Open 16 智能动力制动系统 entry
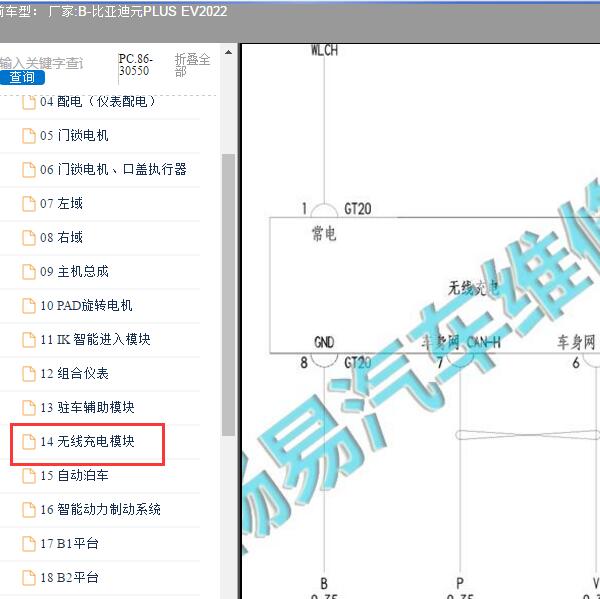This screenshot has width=600, height=599. (x=99, y=510)
